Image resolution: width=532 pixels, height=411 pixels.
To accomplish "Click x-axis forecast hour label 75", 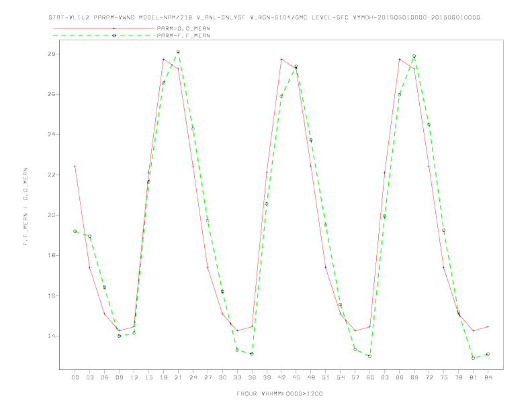I will (444, 377).
